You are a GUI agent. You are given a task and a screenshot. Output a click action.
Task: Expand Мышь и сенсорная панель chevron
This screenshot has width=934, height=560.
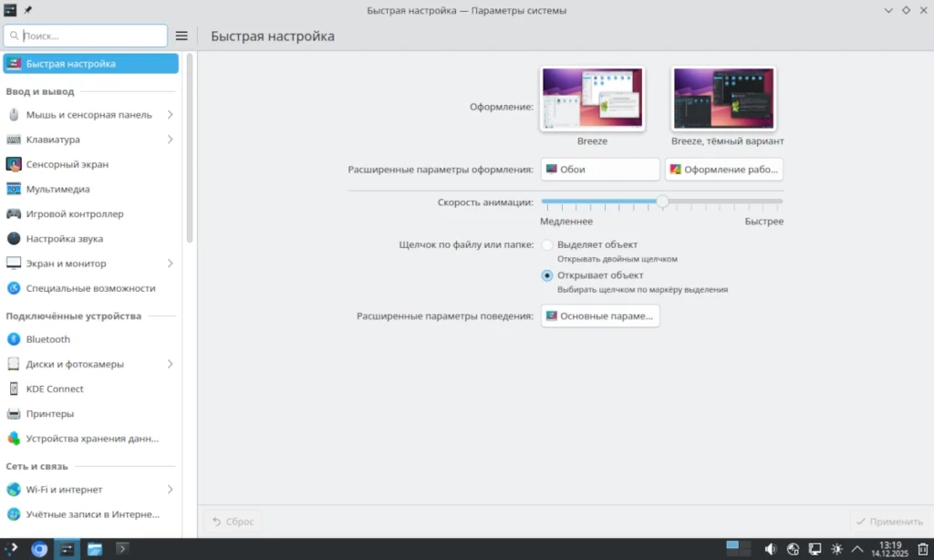pyautogui.click(x=170, y=114)
